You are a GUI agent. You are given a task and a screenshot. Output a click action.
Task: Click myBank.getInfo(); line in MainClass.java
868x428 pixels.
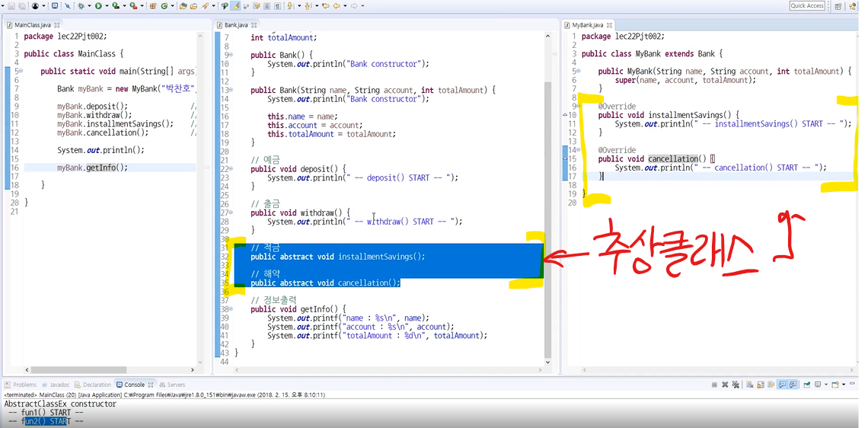click(92, 168)
